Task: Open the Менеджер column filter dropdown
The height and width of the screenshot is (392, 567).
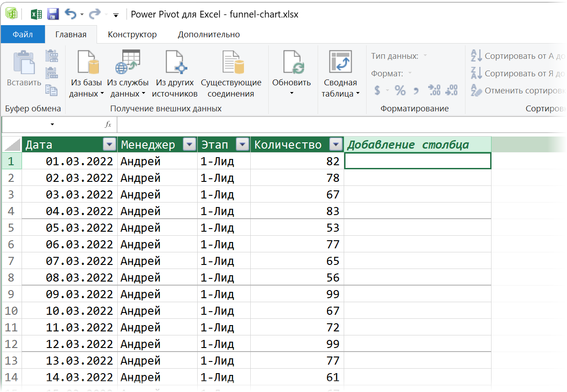Action: pos(190,145)
